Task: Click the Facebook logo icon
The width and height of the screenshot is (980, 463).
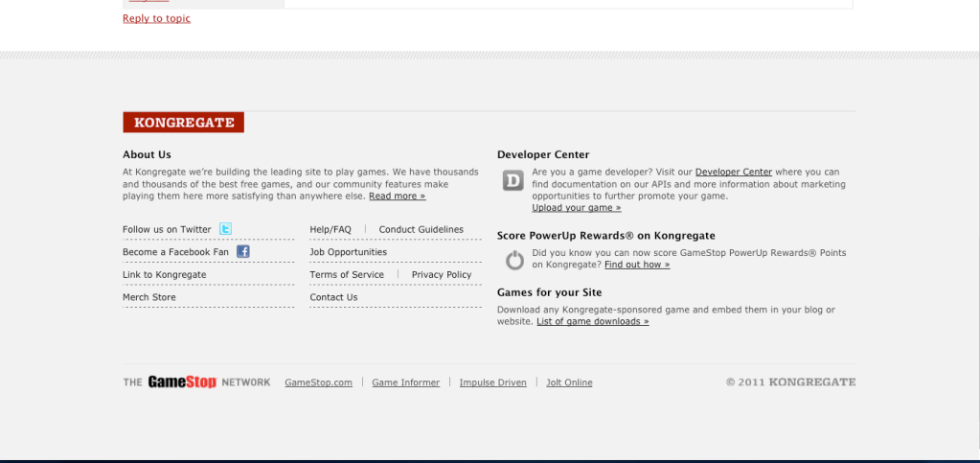Action: (x=243, y=251)
